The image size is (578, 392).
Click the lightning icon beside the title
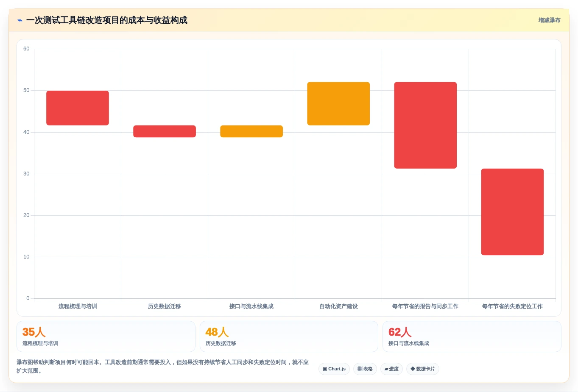point(20,20)
